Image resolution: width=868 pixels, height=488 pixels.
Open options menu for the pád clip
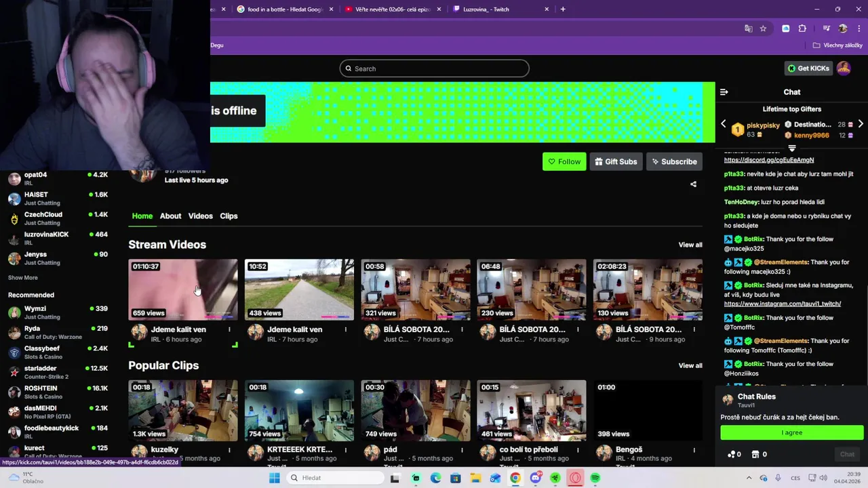(462, 449)
